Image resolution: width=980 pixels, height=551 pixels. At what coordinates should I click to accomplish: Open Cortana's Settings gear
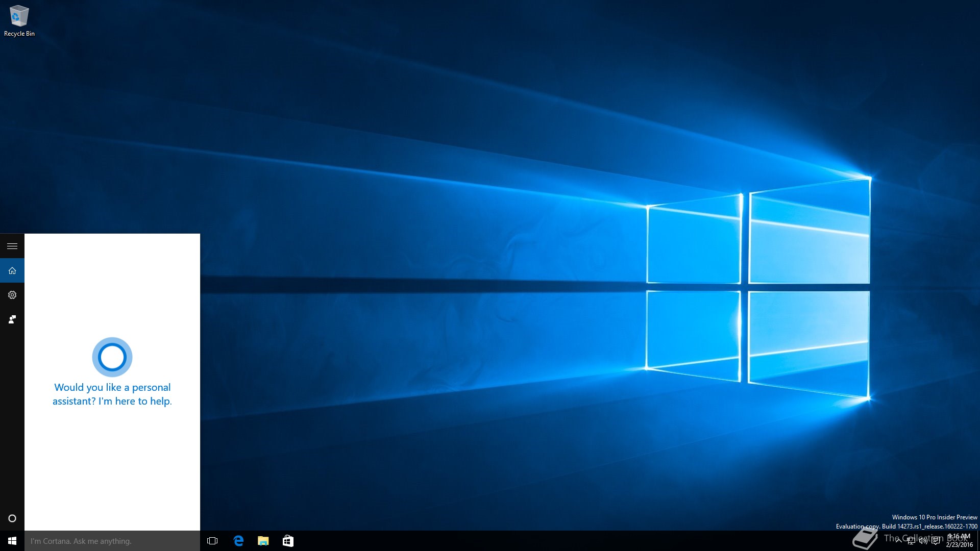pyautogui.click(x=12, y=295)
